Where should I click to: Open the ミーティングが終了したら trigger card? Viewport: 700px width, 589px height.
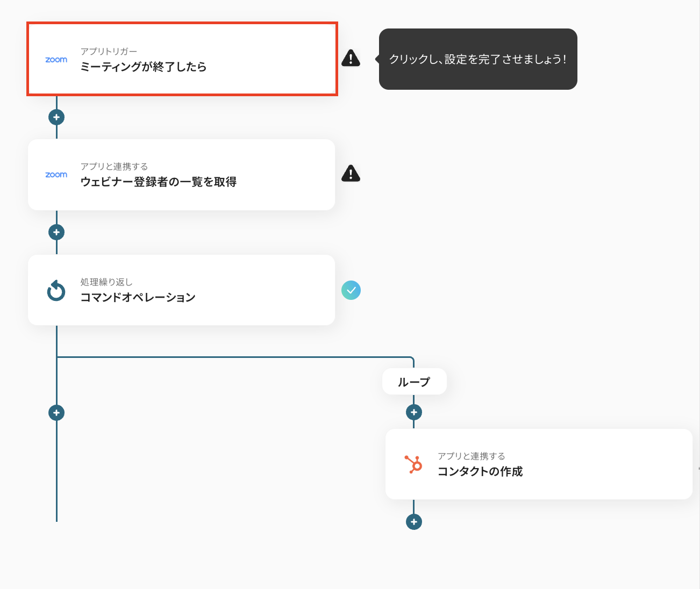[182, 59]
